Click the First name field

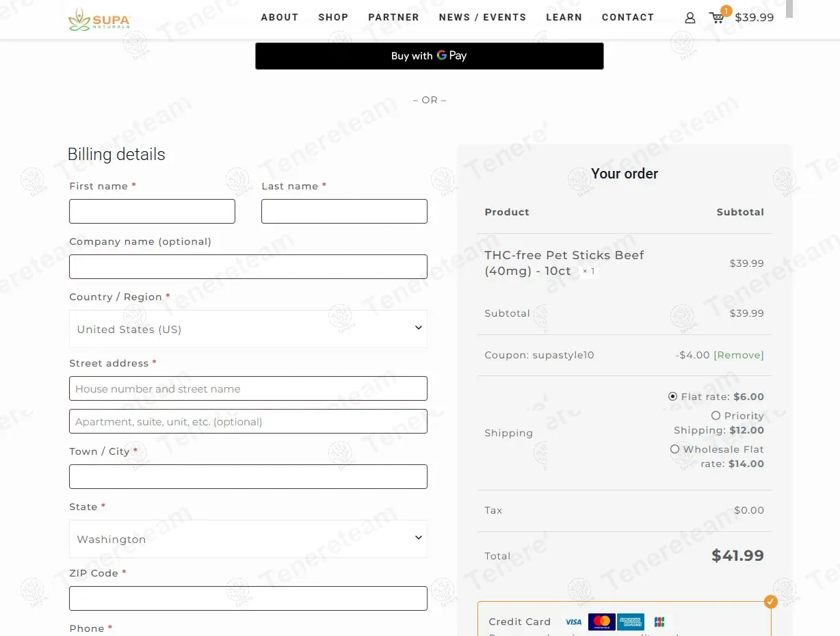click(152, 211)
